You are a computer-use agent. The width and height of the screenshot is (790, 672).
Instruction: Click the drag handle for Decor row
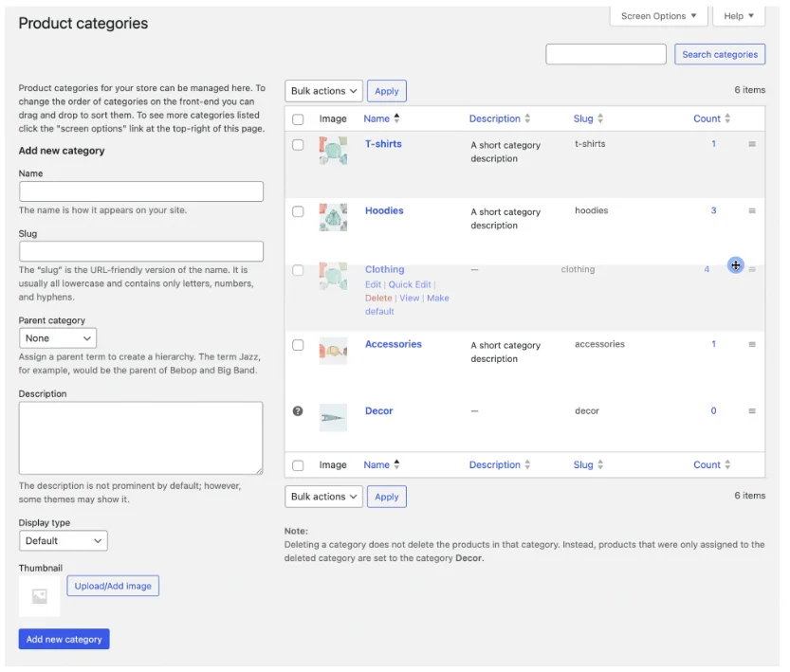pos(752,411)
